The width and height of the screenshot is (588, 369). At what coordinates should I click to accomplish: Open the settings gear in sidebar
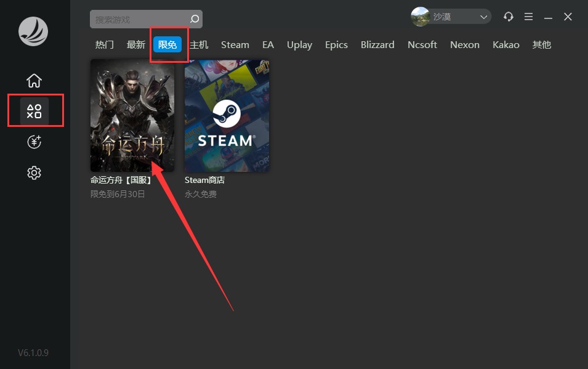click(x=34, y=172)
